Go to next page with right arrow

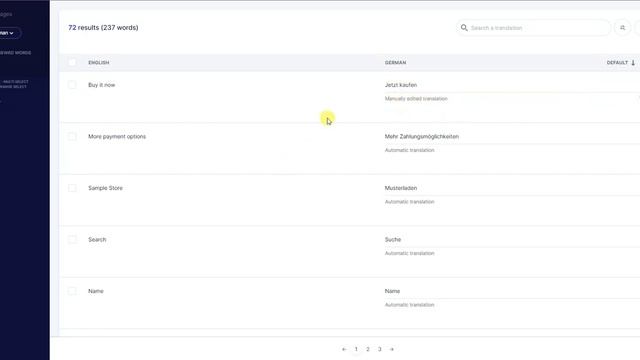[x=391, y=349]
